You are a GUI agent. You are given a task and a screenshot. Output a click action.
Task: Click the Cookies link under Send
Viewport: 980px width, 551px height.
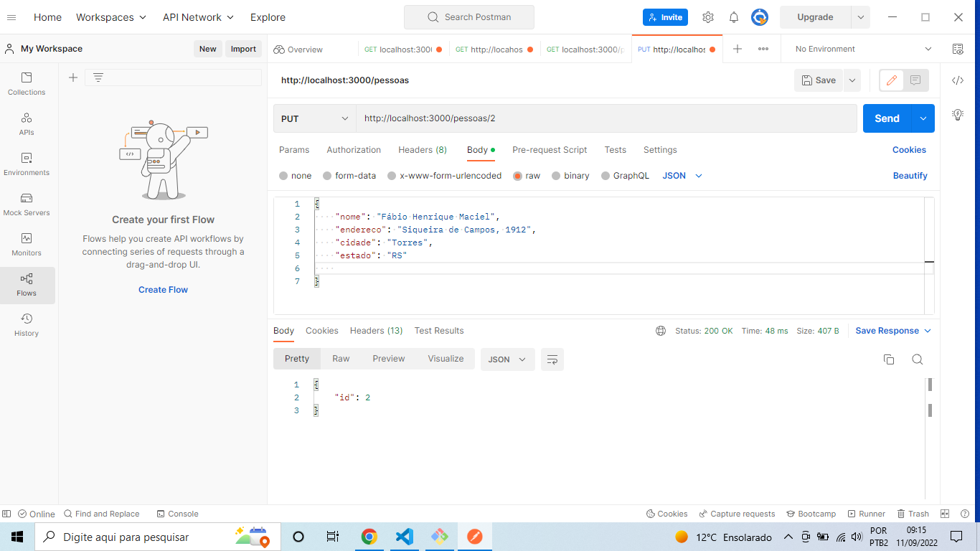pos(909,150)
